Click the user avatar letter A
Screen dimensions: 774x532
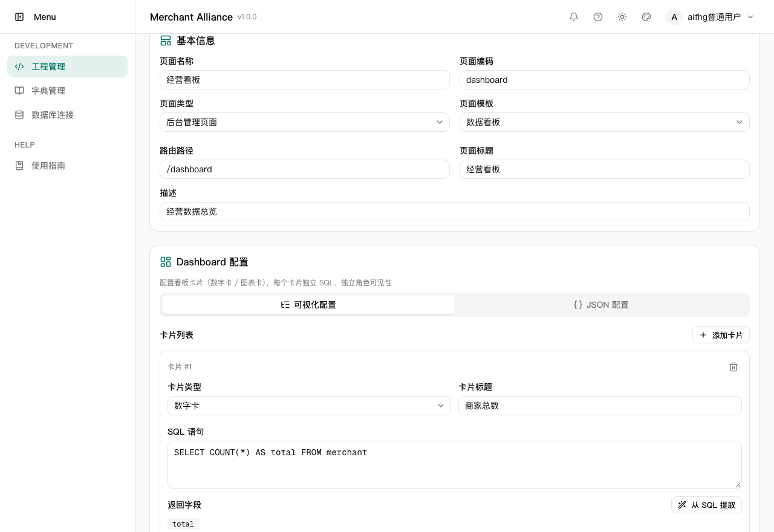click(x=674, y=17)
